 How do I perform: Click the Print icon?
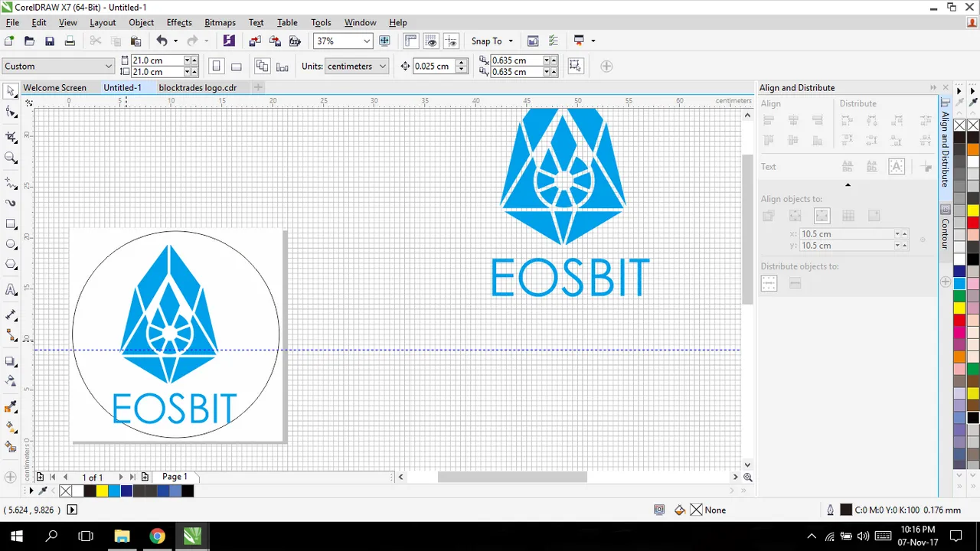[70, 41]
